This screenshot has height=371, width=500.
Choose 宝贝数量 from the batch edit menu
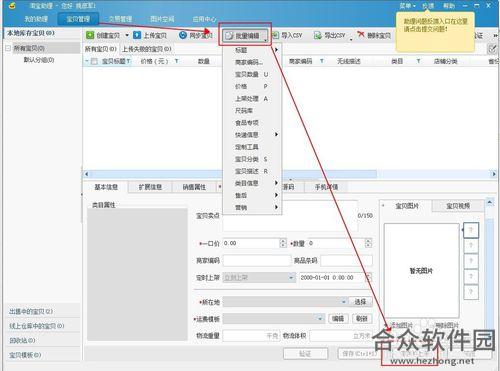pyautogui.click(x=252, y=74)
